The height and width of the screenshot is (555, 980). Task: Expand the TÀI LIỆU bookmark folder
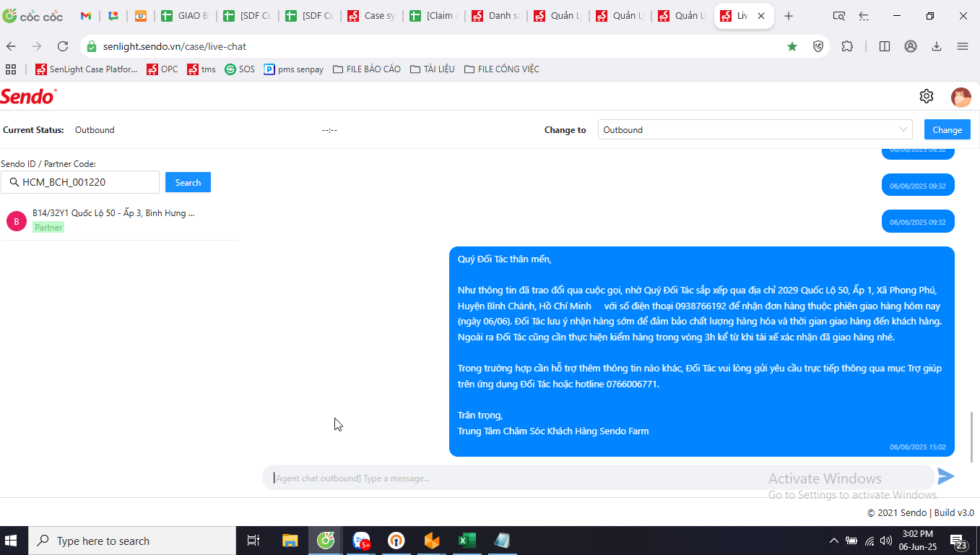[x=432, y=69]
